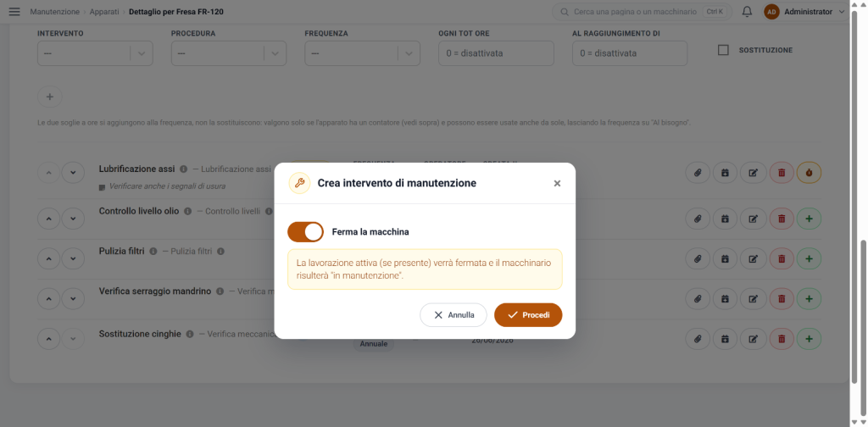Check the Sostituzione checkbox
Viewport: 868px width, 427px height.
pos(723,50)
